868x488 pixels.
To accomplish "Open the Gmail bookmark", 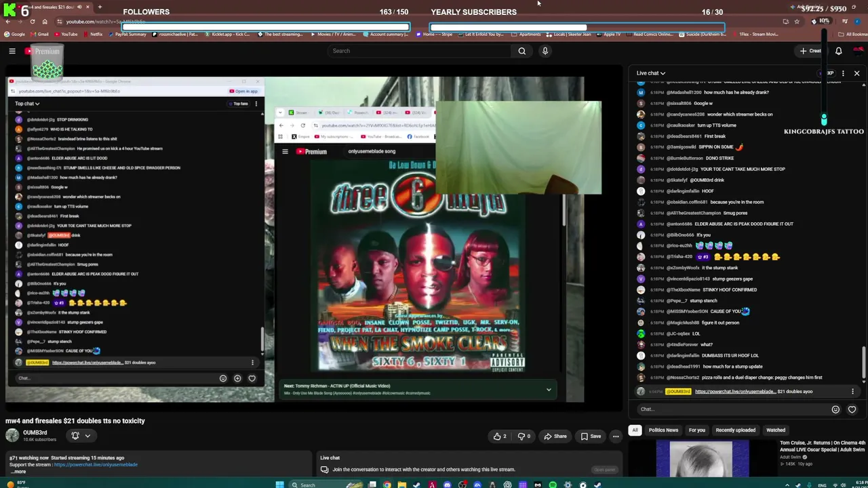I will pos(39,35).
